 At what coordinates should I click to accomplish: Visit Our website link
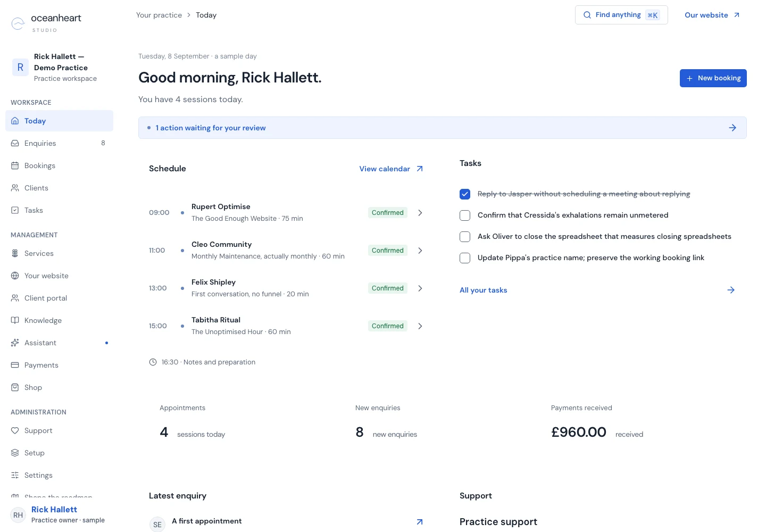(712, 15)
